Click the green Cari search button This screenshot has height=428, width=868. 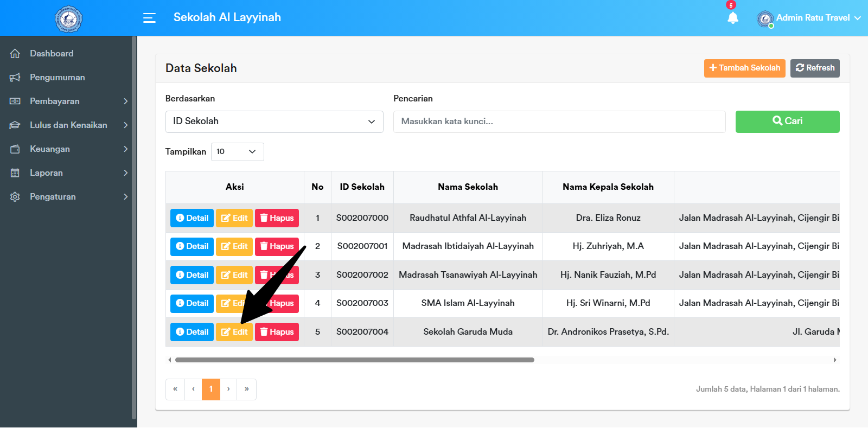click(787, 122)
